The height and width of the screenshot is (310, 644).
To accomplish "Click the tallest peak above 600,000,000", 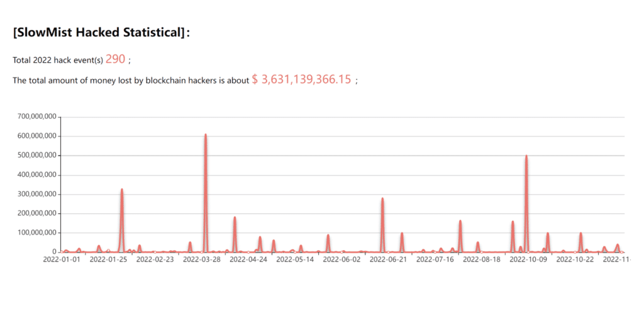I will click(x=205, y=135).
